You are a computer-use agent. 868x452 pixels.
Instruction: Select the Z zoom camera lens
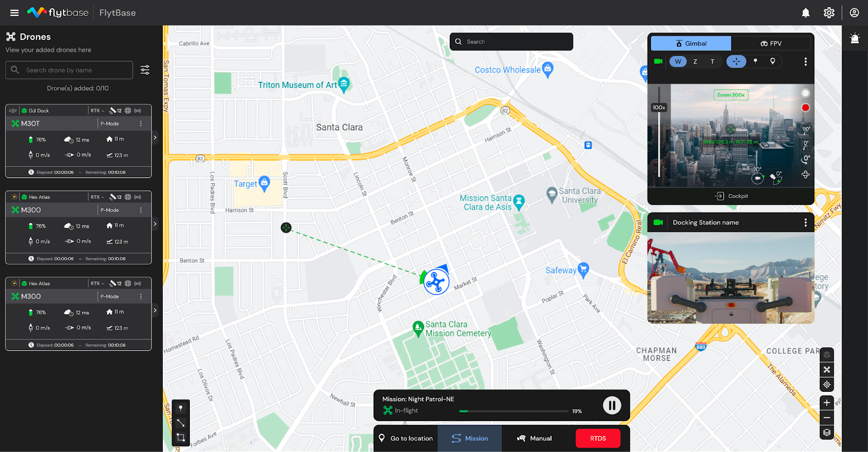(695, 61)
